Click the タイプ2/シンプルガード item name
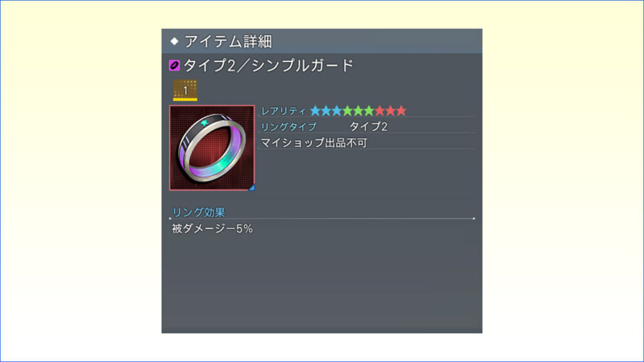 [x=268, y=65]
